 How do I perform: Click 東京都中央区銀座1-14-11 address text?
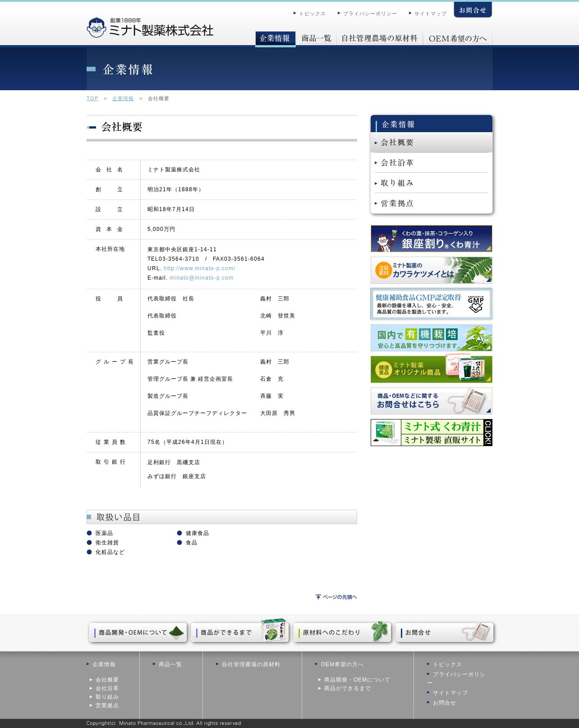[182, 249]
